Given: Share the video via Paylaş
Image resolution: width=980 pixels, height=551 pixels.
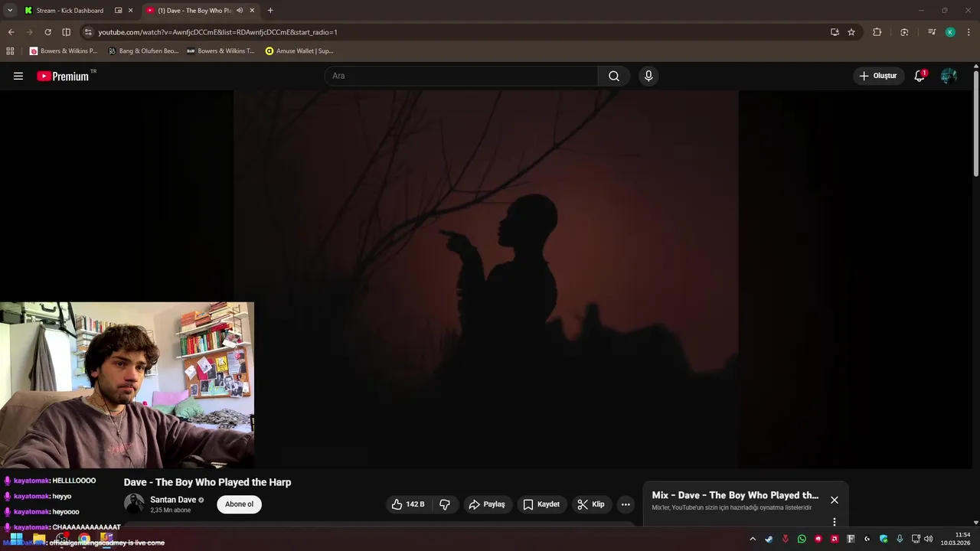Looking at the screenshot, I should pos(487,504).
